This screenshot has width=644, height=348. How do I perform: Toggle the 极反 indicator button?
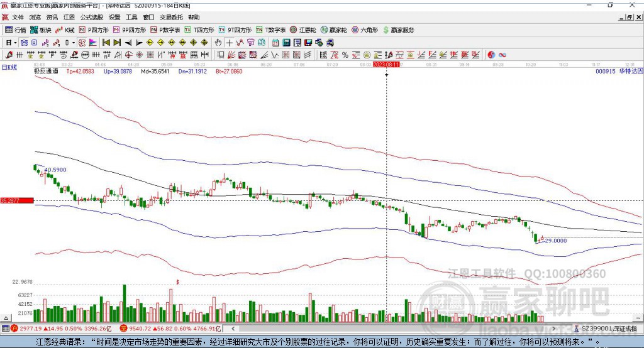82,43
